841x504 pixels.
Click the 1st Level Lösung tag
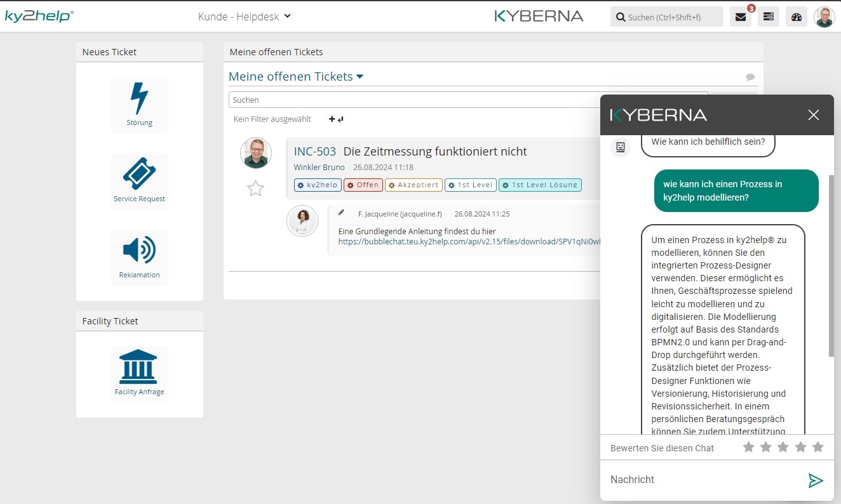point(540,185)
